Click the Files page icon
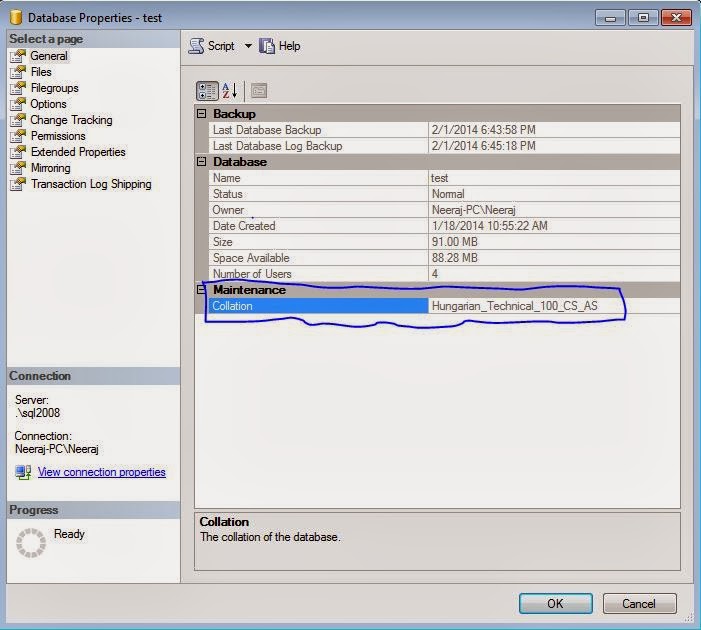701x630 pixels. tap(18, 72)
